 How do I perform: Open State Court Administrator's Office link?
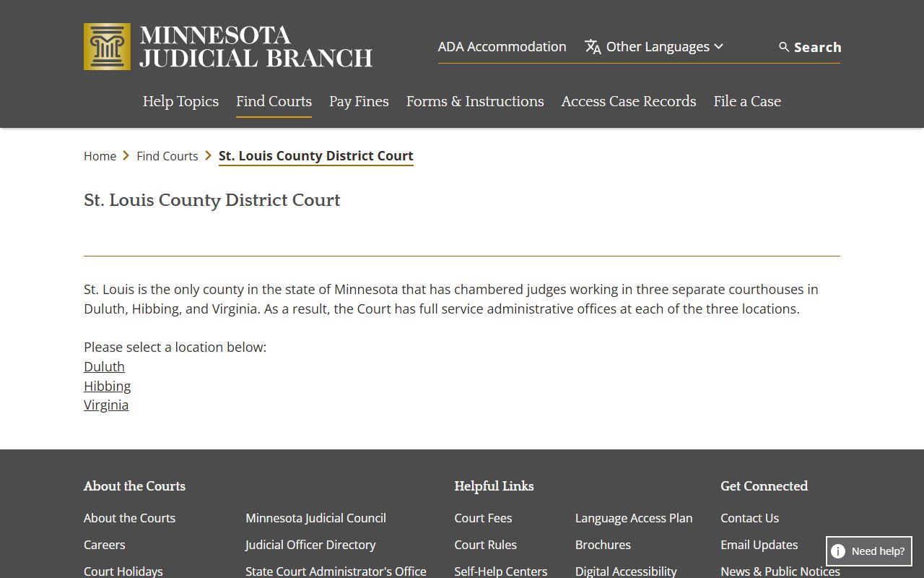tap(336, 571)
